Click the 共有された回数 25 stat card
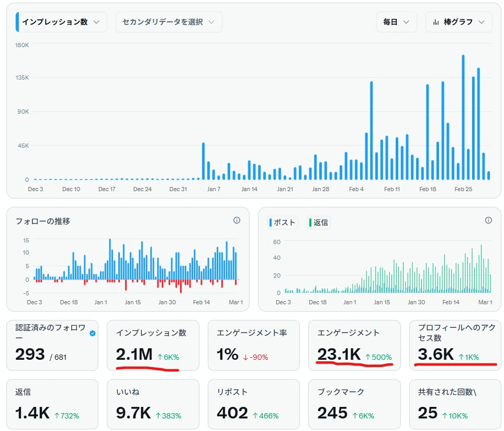This screenshot has width=504, height=431. (x=455, y=404)
